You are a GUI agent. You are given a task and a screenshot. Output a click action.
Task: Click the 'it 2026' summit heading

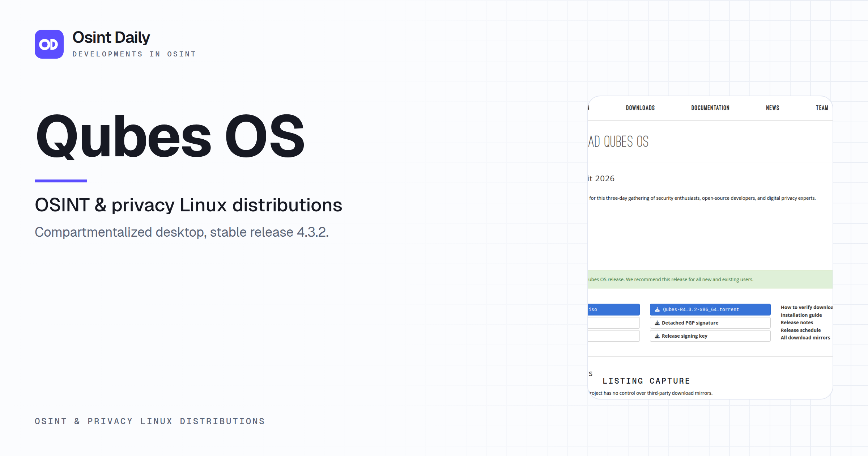pyautogui.click(x=601, y=178)
